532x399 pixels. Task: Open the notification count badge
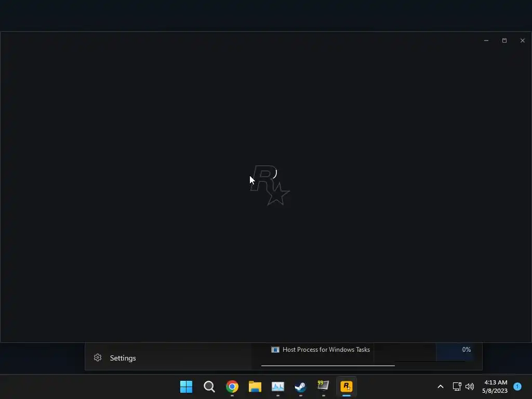click(517, 387)
